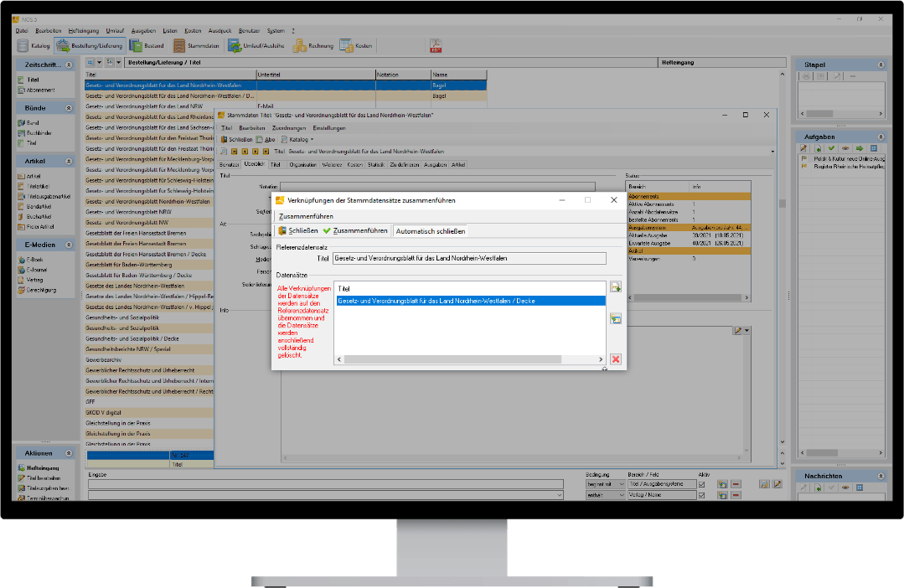Select Abonnement in the Zeitschrift panel
Viewport: 904px width, 588px height.
click(36, 90)
